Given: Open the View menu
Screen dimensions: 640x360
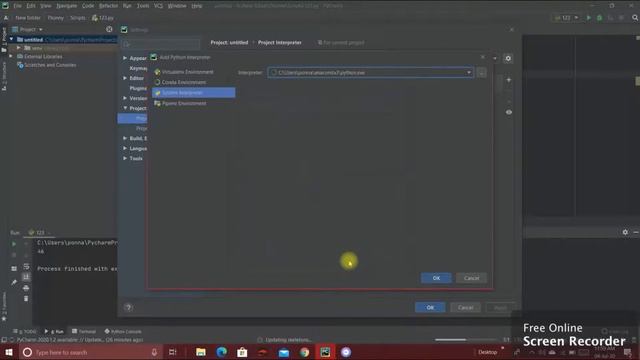Looking at the screenshot, I should pyautogui.click(x=45, y=6).
